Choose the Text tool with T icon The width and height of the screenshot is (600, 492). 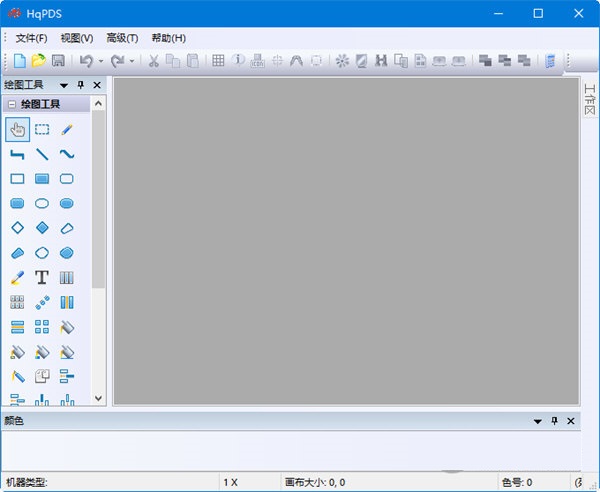tap(42, 277)
